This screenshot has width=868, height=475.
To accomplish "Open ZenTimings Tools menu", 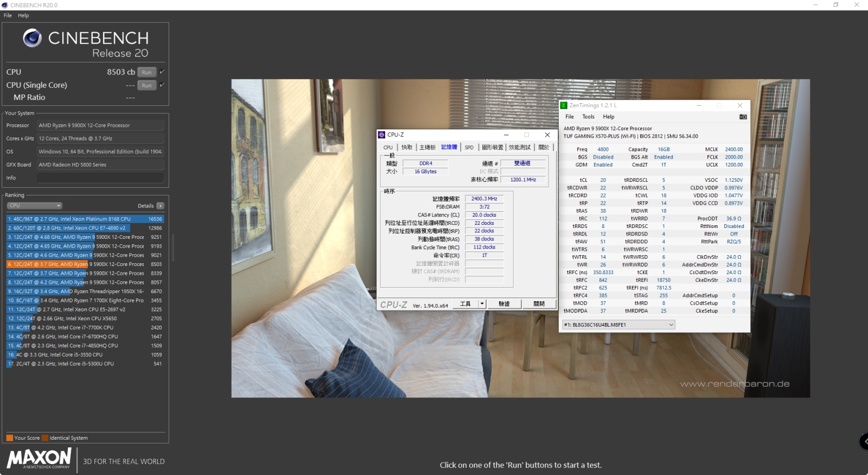I will pyautogui.click(x=589, y=117).
